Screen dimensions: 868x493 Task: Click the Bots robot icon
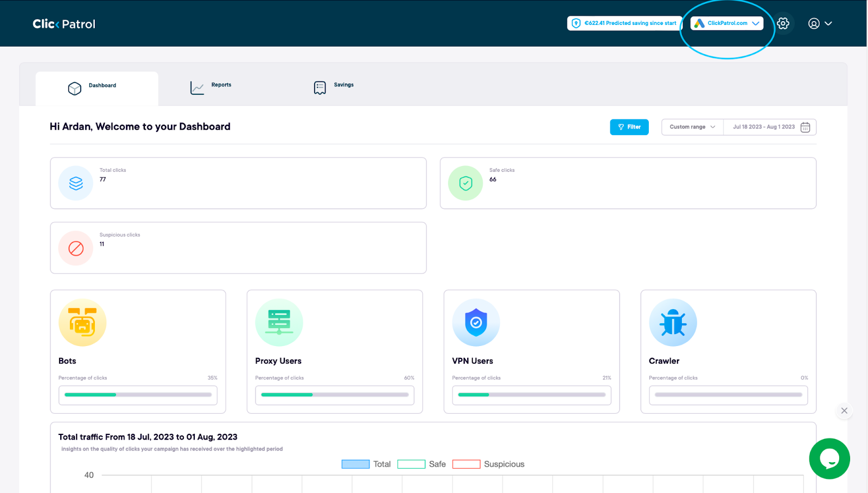82,323
